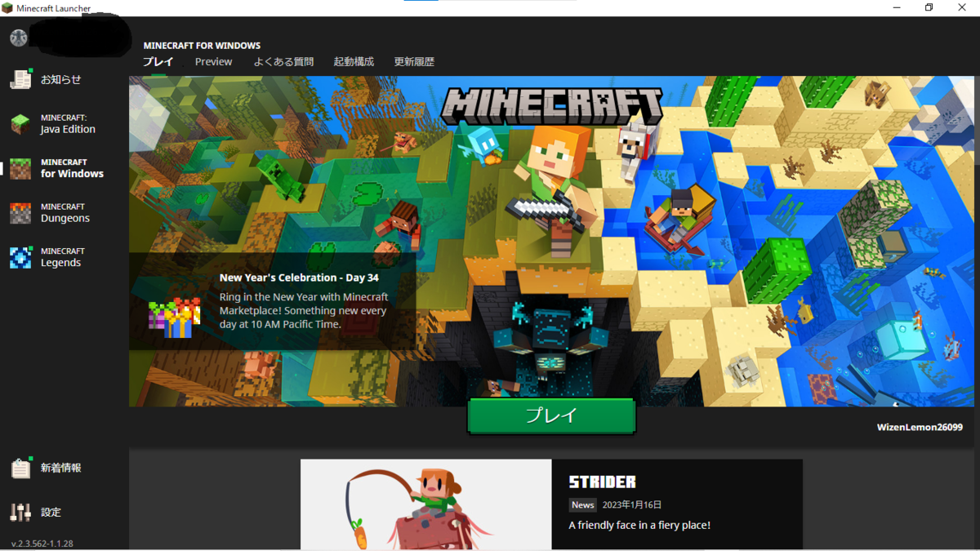Open the Strider news thumbnail image
Screen dimensions: 980x551
(426, 504)
